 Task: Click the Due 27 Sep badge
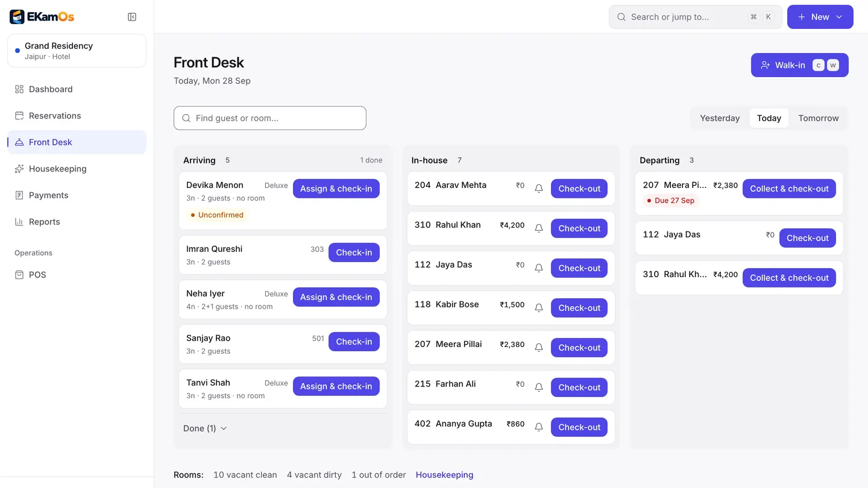(670, 201)
